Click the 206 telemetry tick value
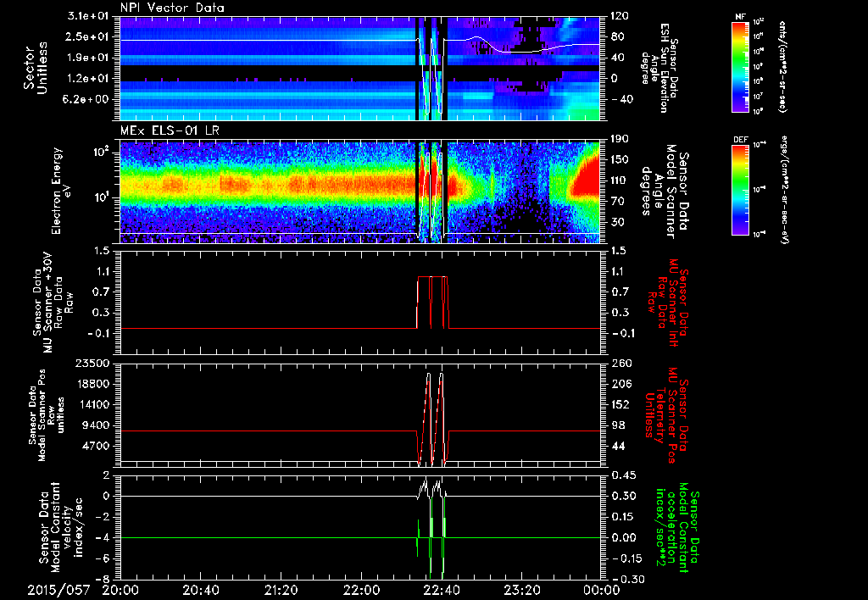The width and height of the screenshot is (868, 600). pos(620,384)
